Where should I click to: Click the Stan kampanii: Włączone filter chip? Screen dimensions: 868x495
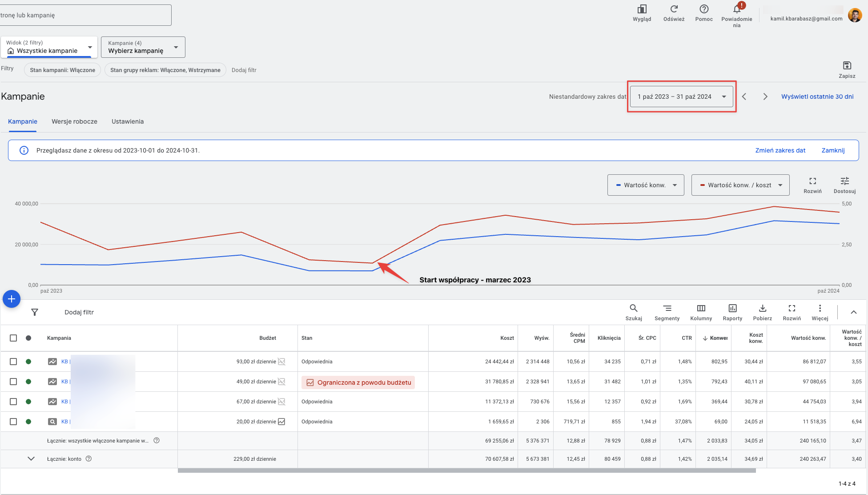(x=63, y=70)
